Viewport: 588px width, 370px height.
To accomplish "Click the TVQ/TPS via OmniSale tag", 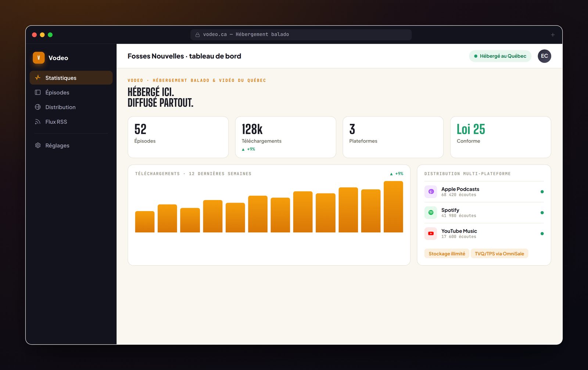I will click(x=499, y=253).
